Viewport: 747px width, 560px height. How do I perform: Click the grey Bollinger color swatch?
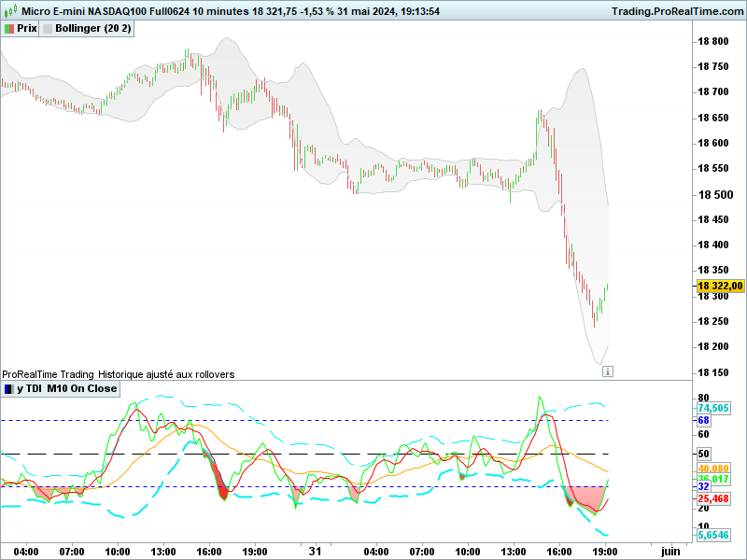[x=48, y=29]
